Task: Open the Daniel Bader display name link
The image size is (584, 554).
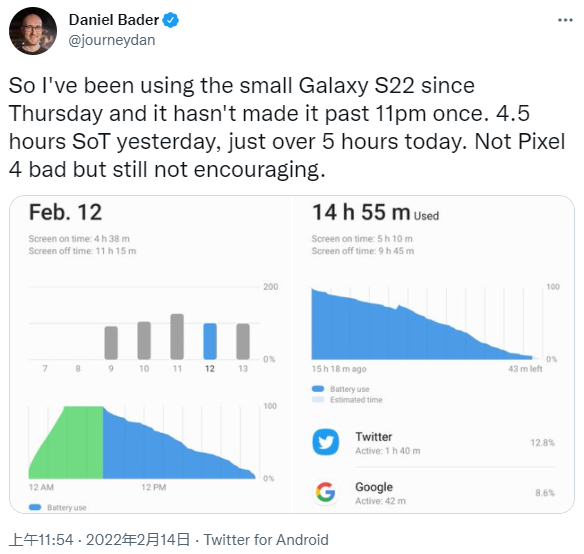Action: coord(114,20)
